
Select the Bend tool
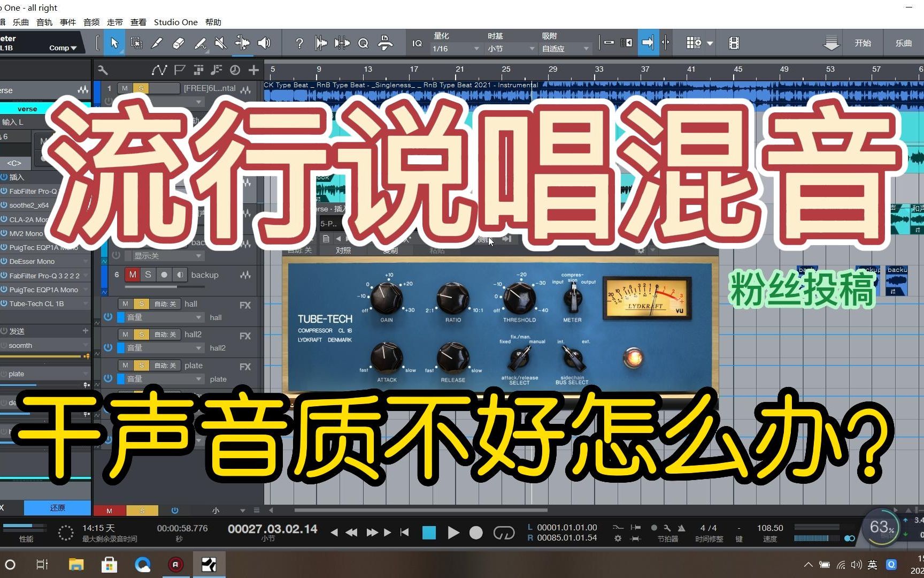click(242, 43)
